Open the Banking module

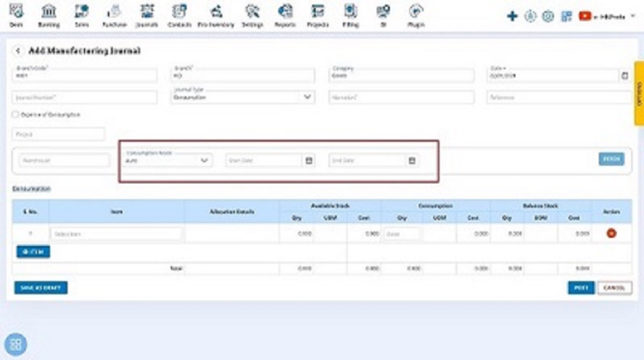point(49,15)
